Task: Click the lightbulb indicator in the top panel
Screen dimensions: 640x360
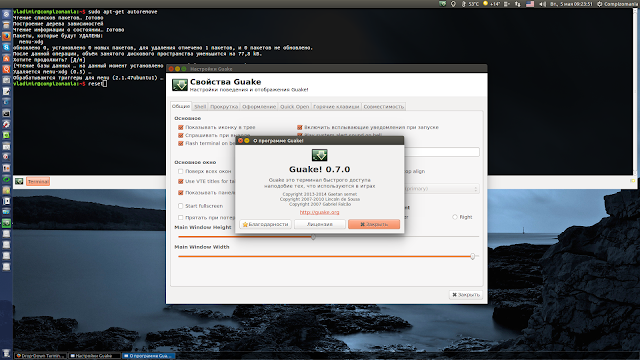Action: (x=453, y=4)
